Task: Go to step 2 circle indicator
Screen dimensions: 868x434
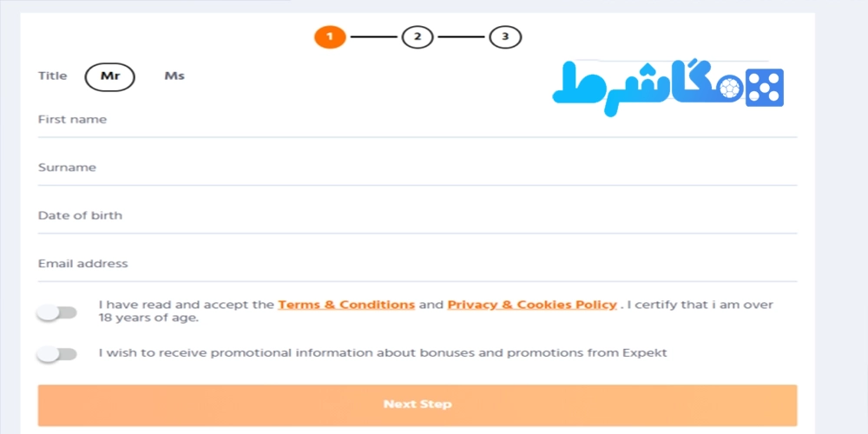Action: click(418, 37)
